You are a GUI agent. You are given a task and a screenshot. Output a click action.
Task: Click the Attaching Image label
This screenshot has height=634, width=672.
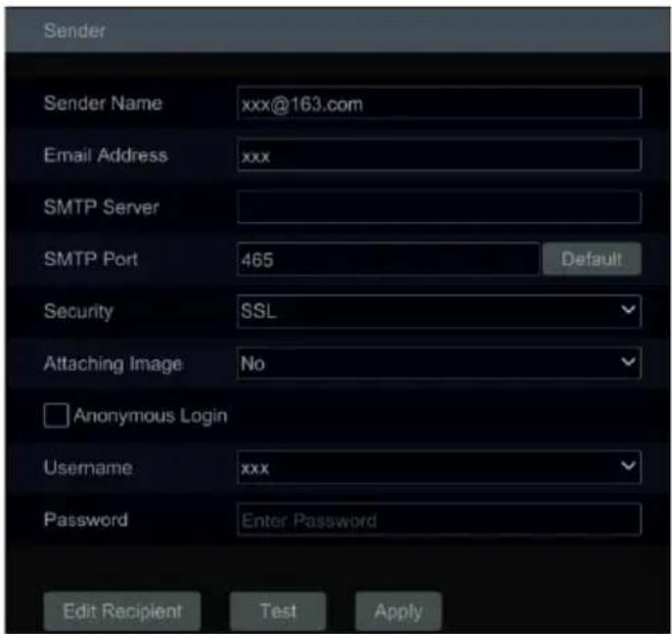pos(113,364)
